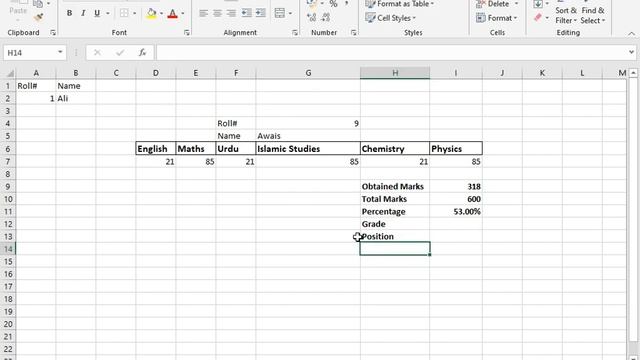Select column H header
The height and width of the screenshot is (360, 640).
tap(395, 73)
